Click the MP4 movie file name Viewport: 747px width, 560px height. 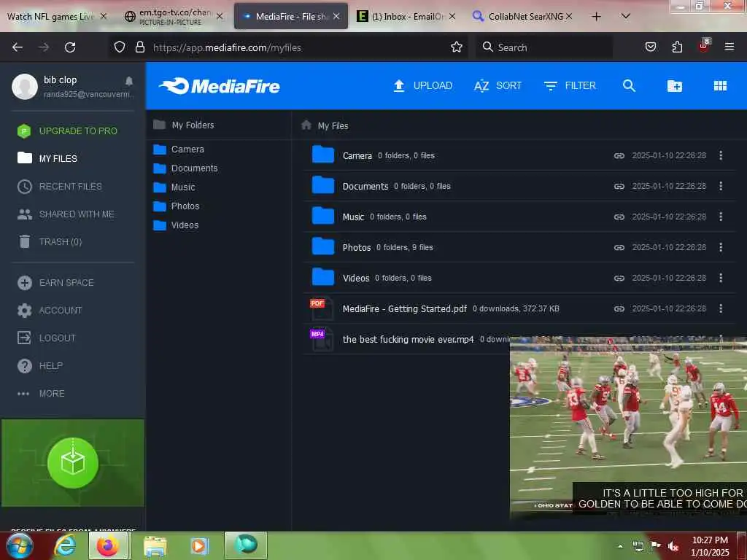tap(409, 340)
